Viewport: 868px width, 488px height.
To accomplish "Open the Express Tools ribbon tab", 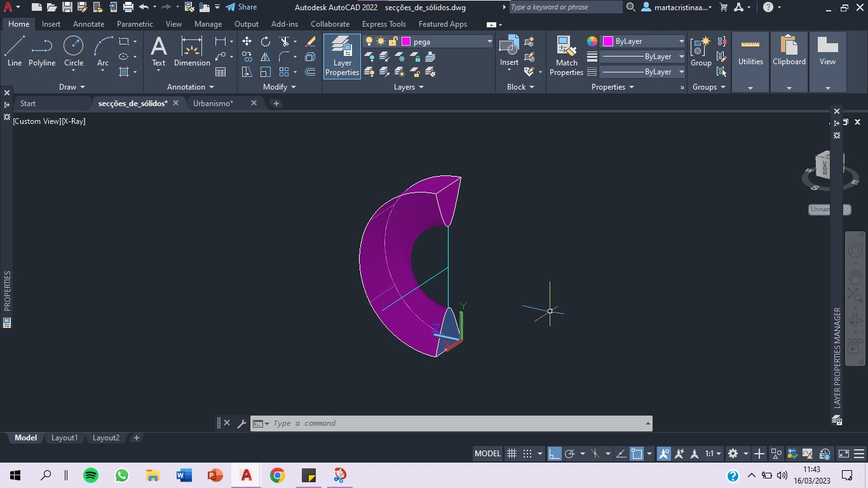I will pos(384,24).
